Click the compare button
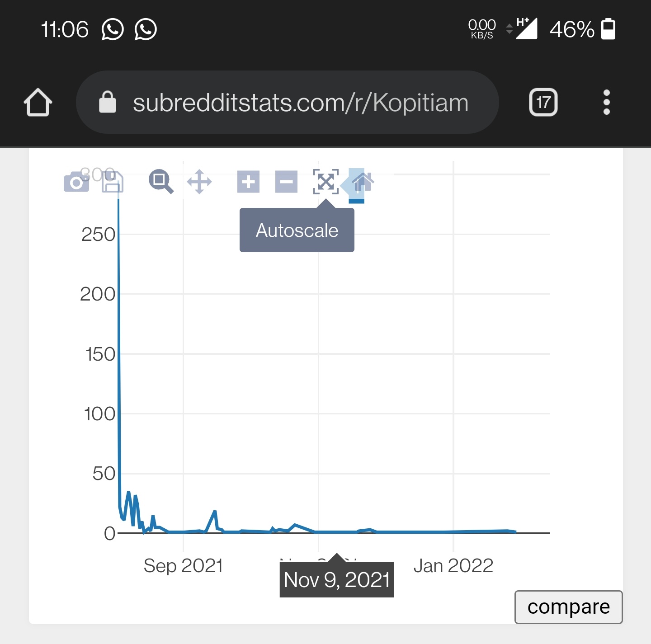Screen dimensions: 651x644 [568, 607]
